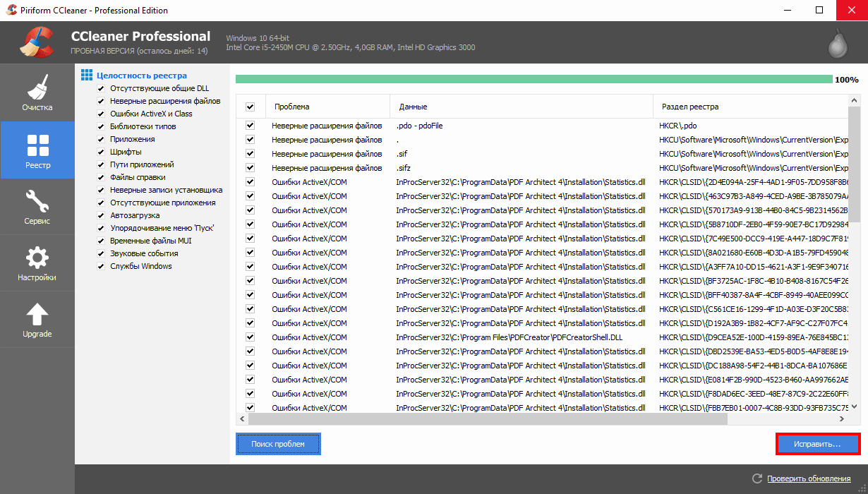Click the ПРОБНАЯ ВЕРСИЯ trial days text
This screenshot has height=494, width=868.
pyautogui.click(x=139, y=52)
